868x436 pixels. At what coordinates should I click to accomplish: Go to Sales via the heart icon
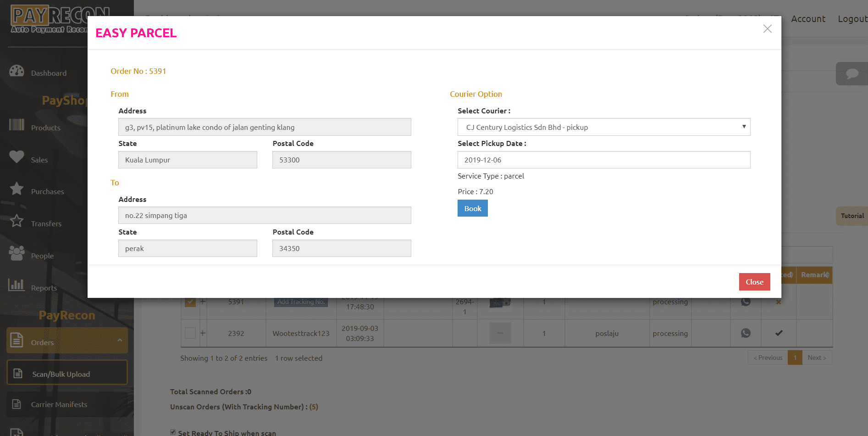click(x=17, y=157)
